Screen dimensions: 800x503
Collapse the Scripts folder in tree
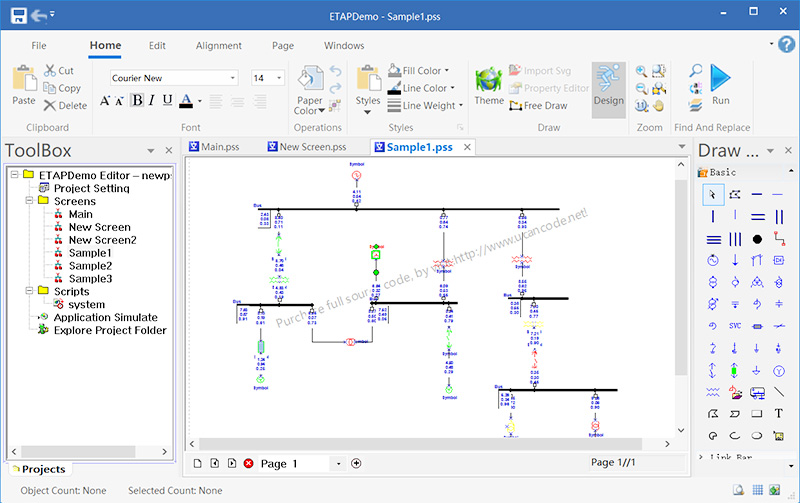30,291
